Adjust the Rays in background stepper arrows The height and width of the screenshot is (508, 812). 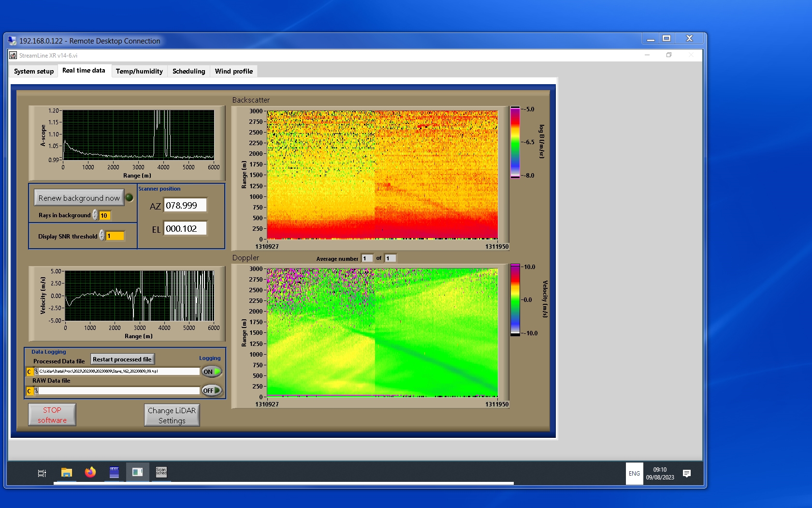(95, 215)
